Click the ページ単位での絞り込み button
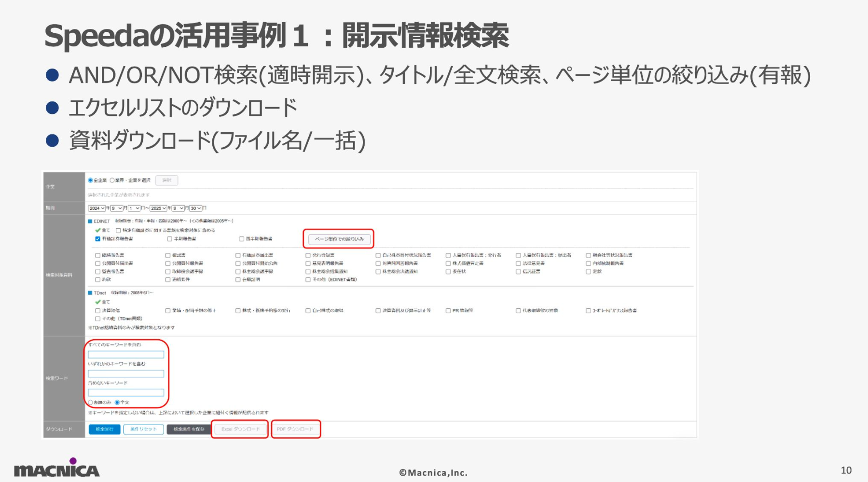Image resolution: width=868 pixels, height=482 pixels. pos(339,239)
